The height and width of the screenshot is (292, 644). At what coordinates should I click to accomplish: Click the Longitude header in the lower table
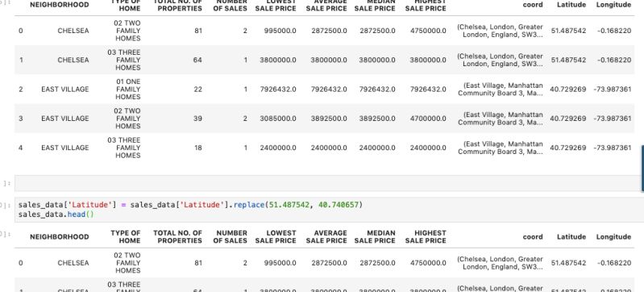[x=613, y=237]
